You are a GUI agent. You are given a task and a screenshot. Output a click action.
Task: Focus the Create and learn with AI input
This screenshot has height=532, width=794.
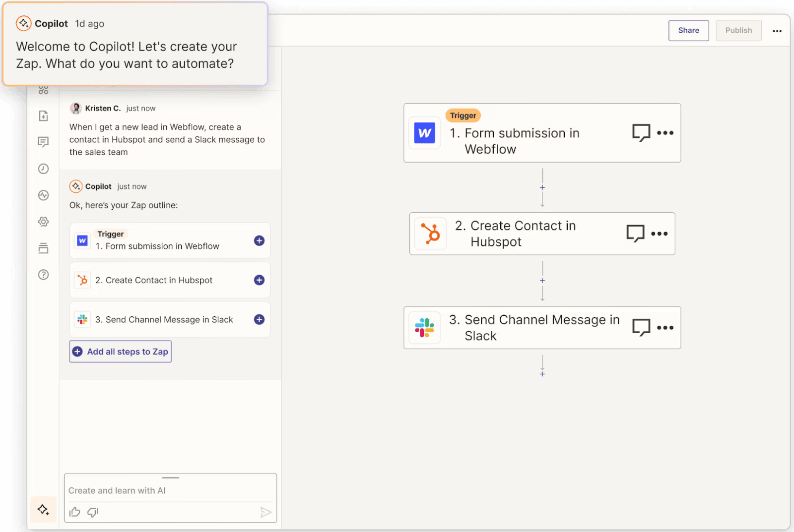click(x=170, y=490)
